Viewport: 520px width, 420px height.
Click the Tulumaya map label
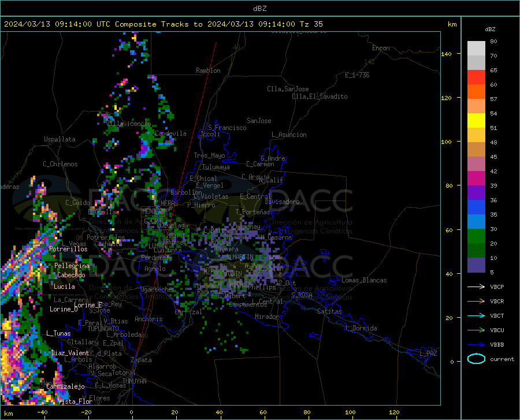point(216,167)
